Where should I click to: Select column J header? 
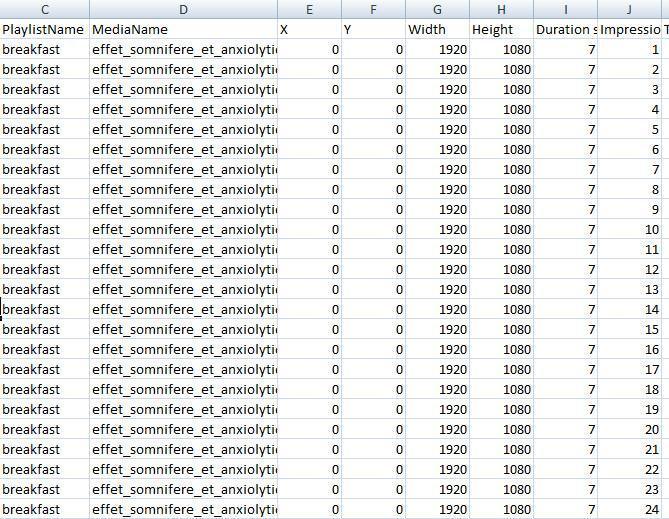pyautogui.click(x=629, y=9)
